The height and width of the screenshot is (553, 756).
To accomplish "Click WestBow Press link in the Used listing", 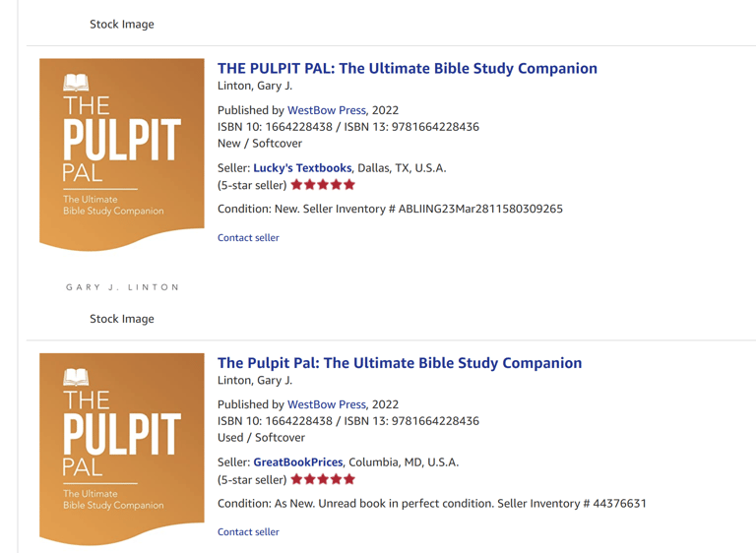I will (326, 404).
